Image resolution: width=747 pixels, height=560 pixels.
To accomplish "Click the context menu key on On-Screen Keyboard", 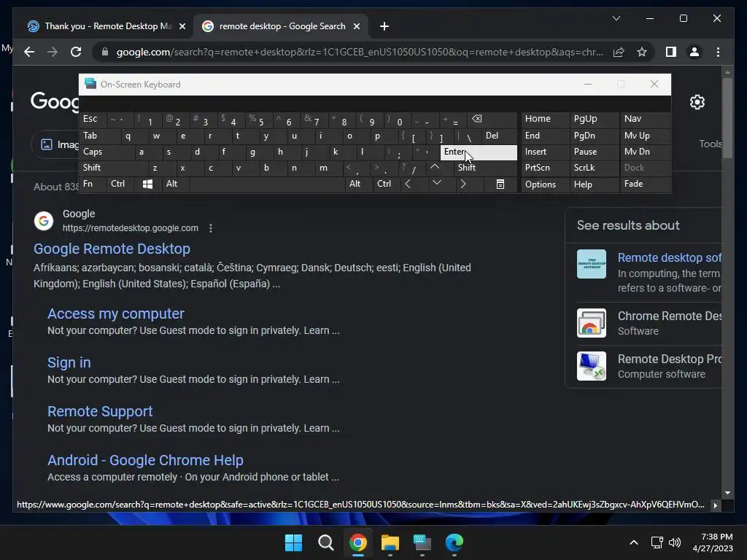I will coord(500,184).
